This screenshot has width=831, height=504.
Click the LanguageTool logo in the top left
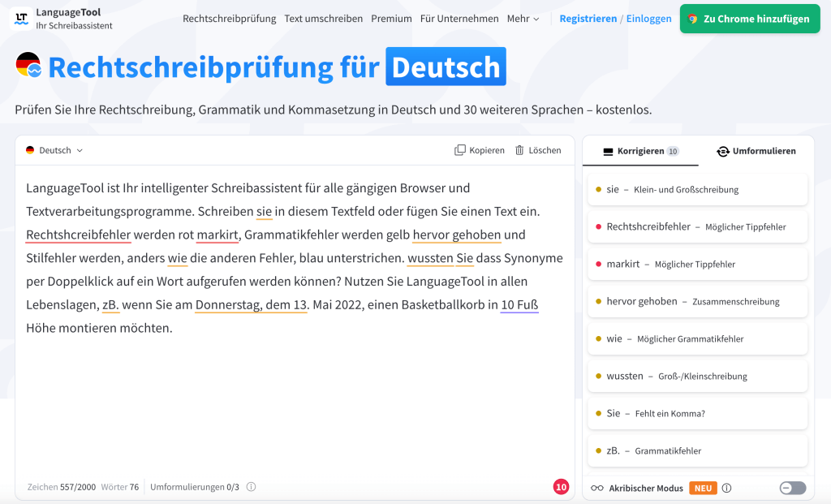click(x=20, y=19)
